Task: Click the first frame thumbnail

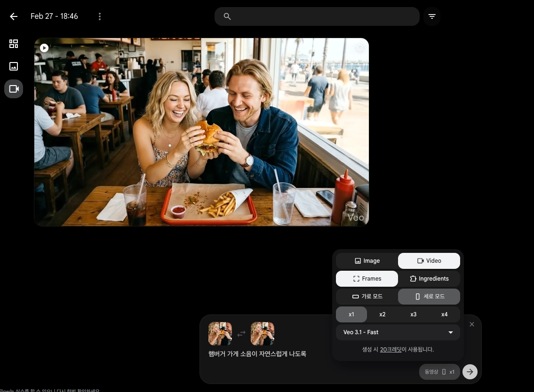Action: coord(220,334)
